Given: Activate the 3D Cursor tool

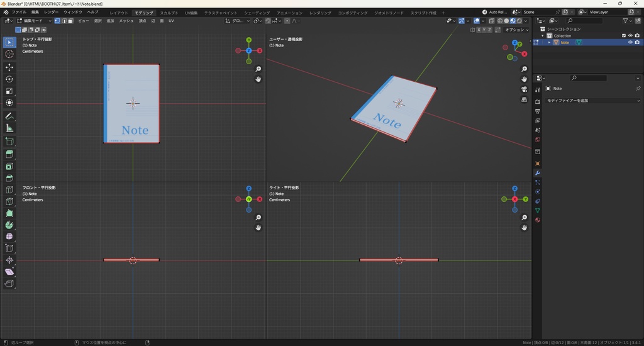Looking at the screenshot, I should point(9,54).
